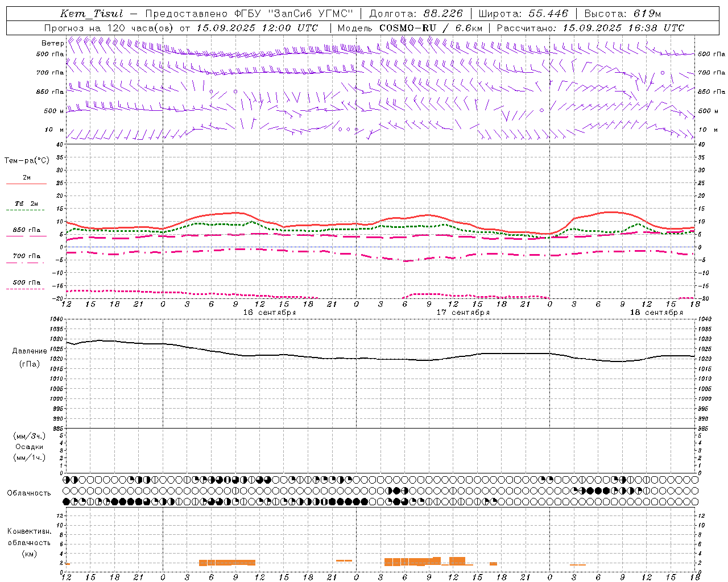Click the Ветер wind panel label
This screenshot has height=582, width=728.
52,43
